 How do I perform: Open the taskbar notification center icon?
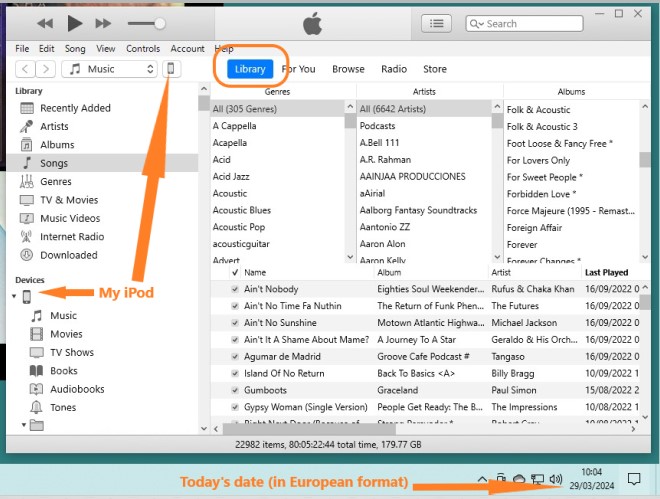pyautogui.click(x=634, y=479)
